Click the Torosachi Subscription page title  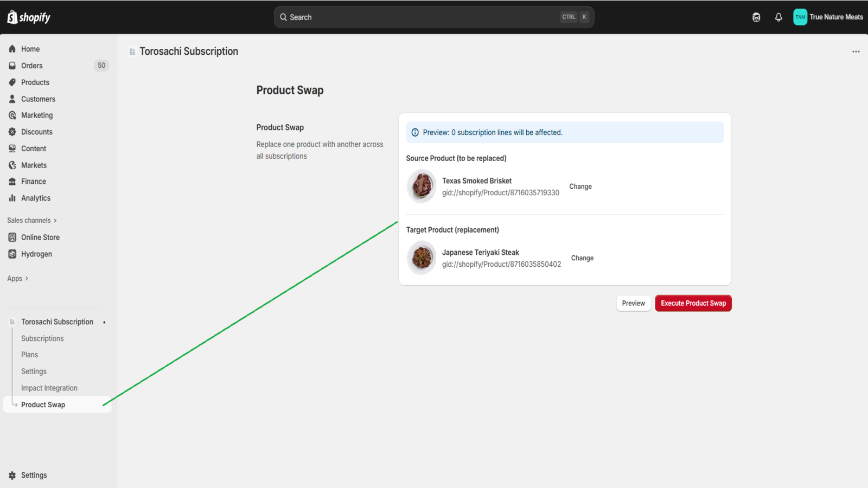point(189,52)
